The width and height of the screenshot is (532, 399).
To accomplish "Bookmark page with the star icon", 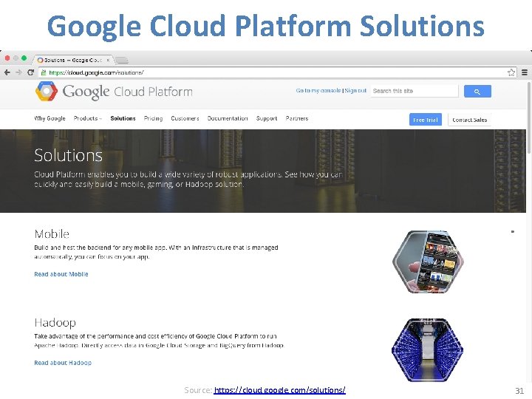I will pos(511,72).
